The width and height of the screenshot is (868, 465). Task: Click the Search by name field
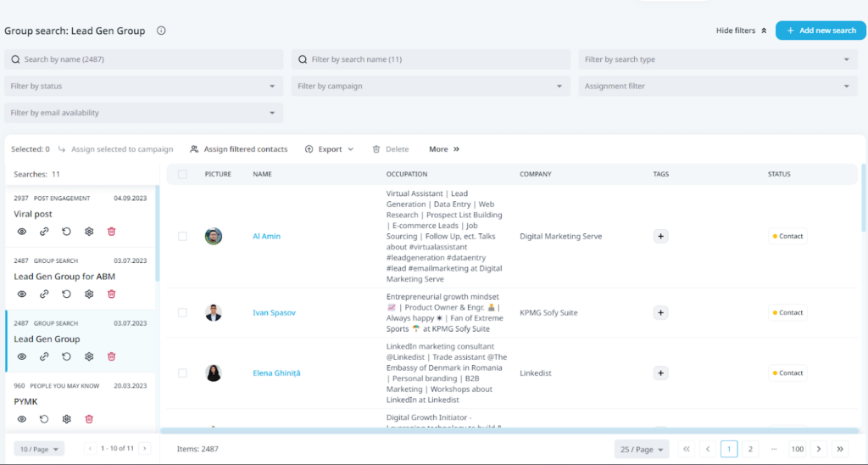pos(143,59)
